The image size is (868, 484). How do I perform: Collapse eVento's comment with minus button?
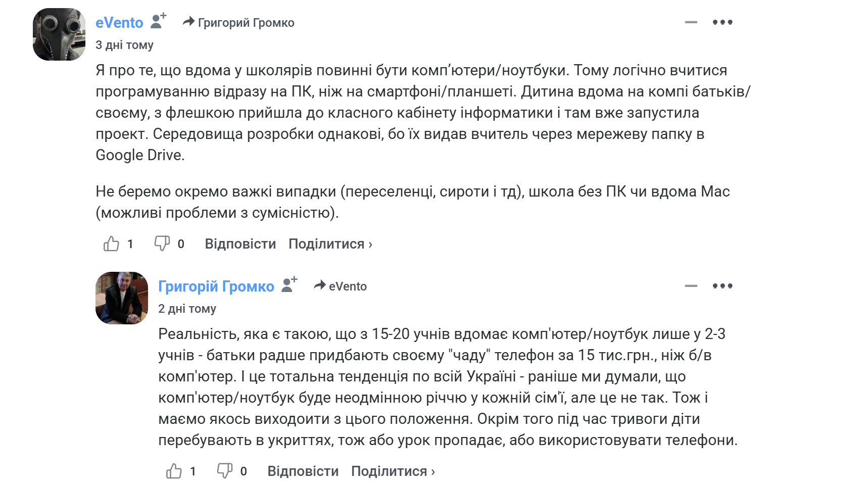pos(691,22)
